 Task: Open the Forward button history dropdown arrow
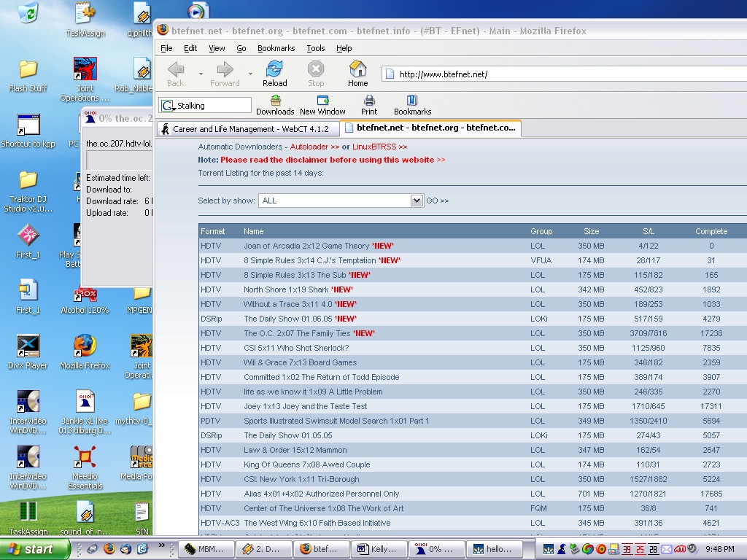pos(250,74)
